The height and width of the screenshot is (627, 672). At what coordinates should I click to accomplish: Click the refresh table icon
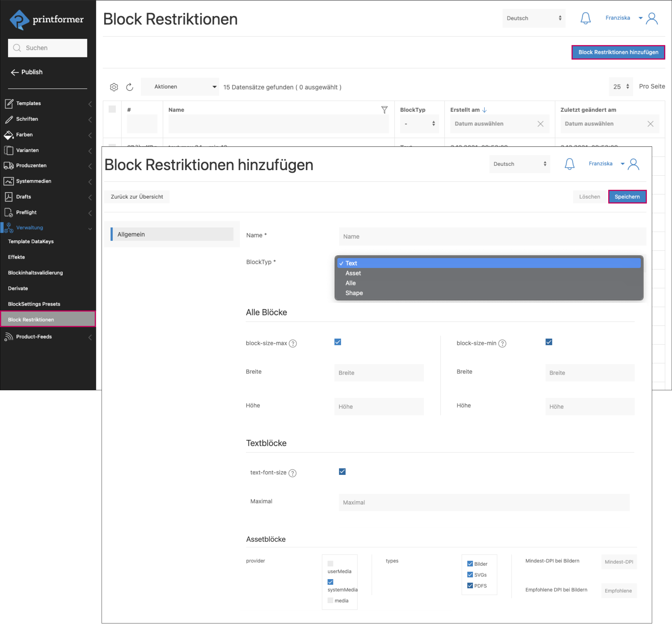130,87
